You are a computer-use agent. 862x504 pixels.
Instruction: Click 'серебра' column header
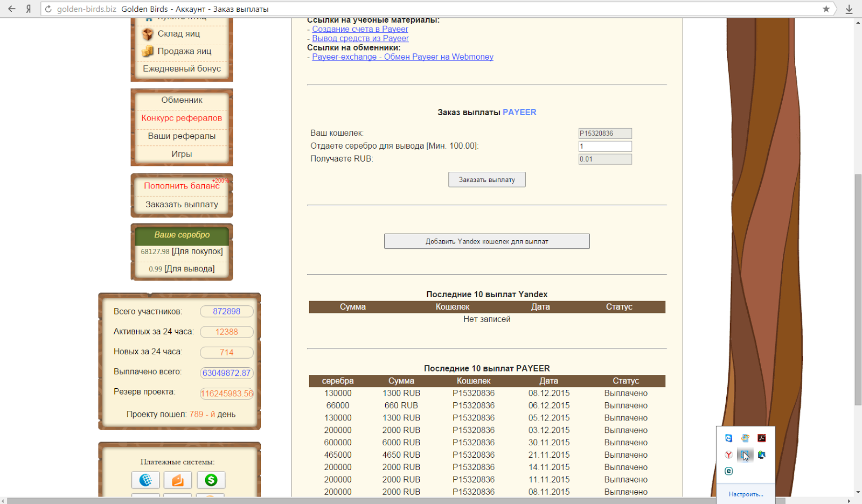[x=338, y=381]
